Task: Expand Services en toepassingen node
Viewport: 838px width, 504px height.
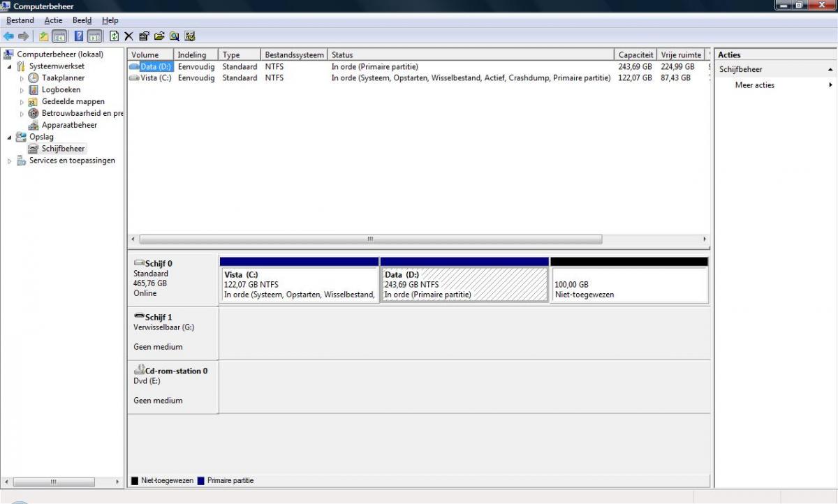Action: 10,161
